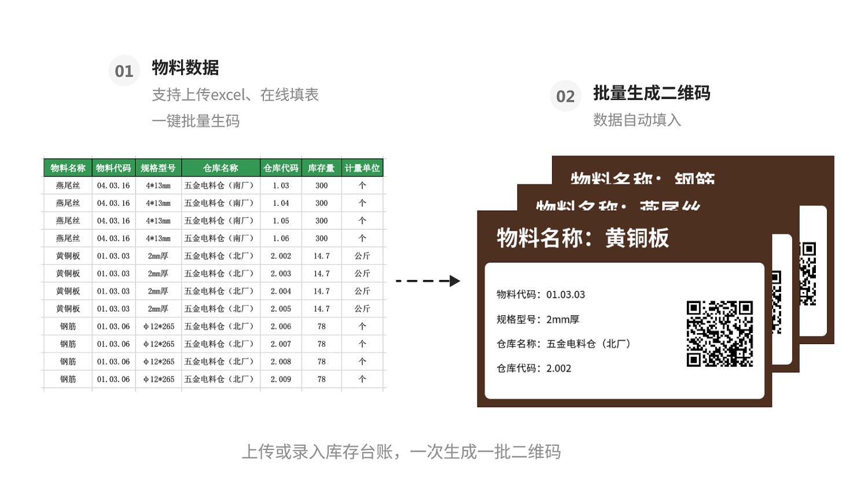Click warehouse code cell 2.008
868x502 pixels.
coord(281,361)
